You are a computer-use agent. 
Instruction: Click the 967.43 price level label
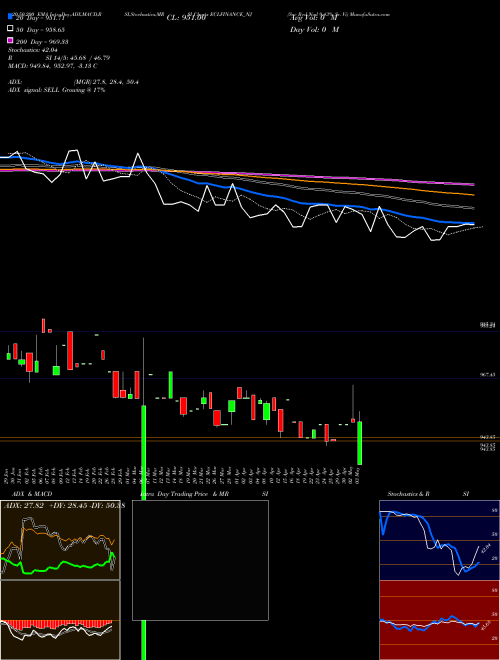[487, 374]
